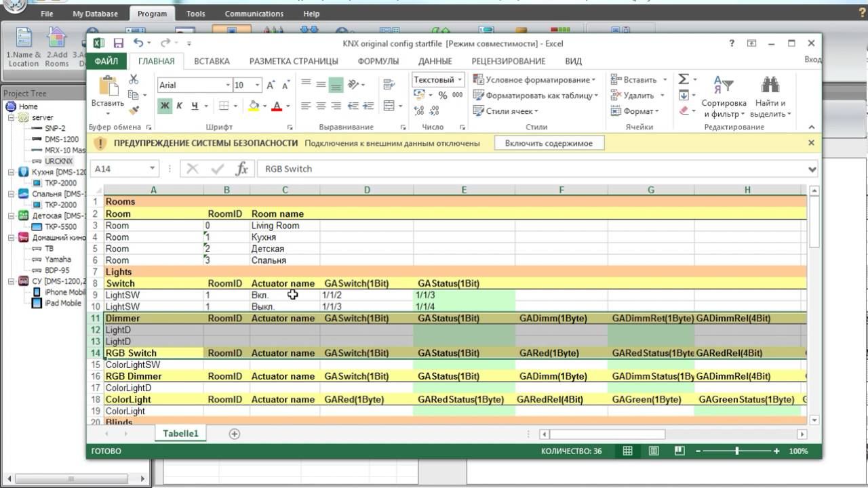Click the Формат cells button
This screenshot has height=488, width=868.
(635, 111)
